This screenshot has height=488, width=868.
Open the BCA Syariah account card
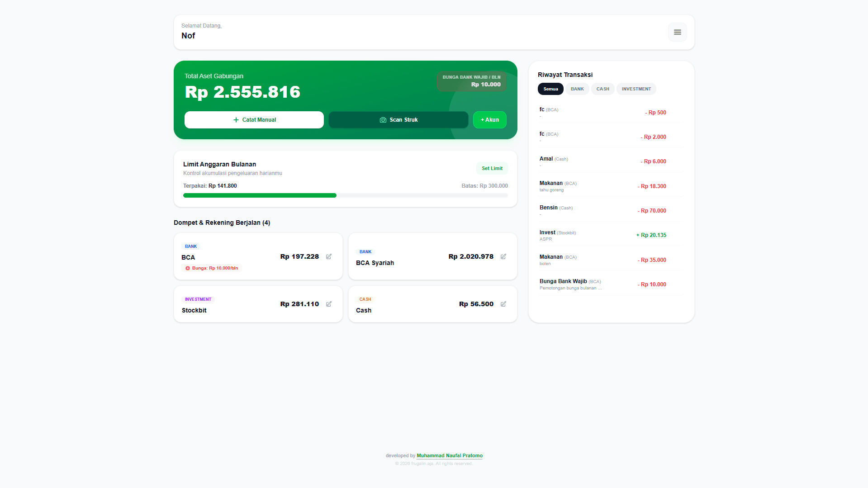click(433, 256)
